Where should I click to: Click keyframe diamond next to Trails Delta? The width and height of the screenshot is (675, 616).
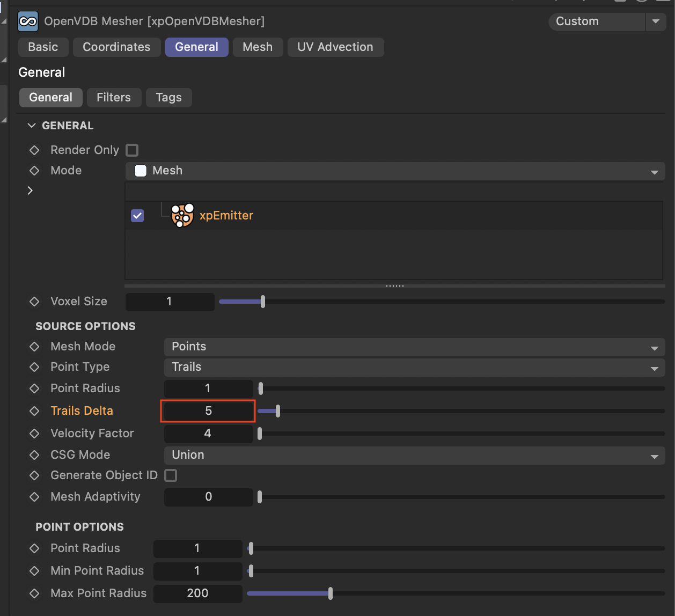click(x=34, y=411)
